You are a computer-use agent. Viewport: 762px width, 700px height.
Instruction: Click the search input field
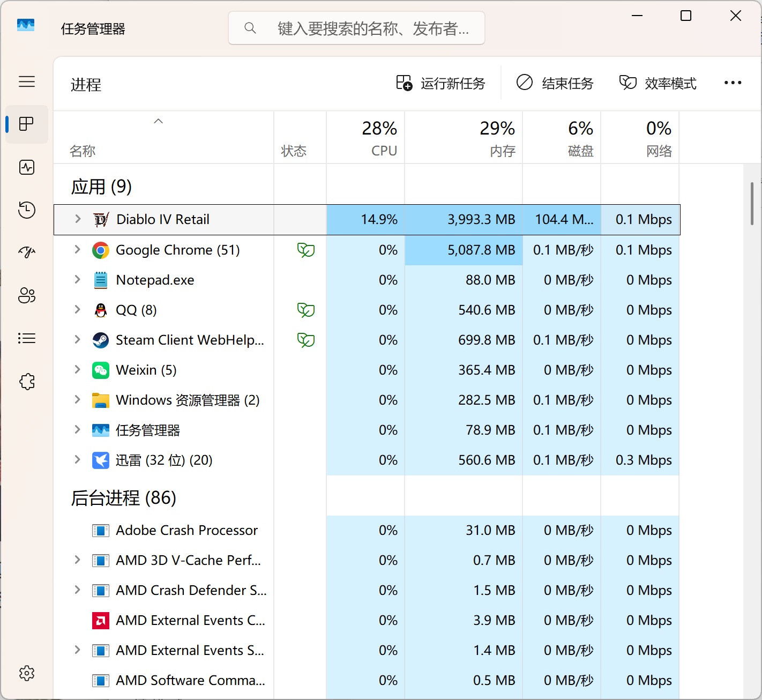pyautogui.click(x=356, y=28)
